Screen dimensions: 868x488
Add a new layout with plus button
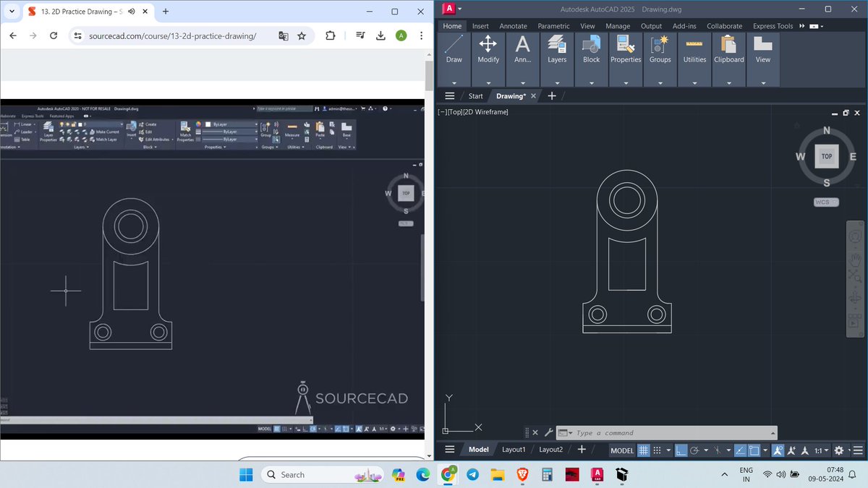coord(582,450)
